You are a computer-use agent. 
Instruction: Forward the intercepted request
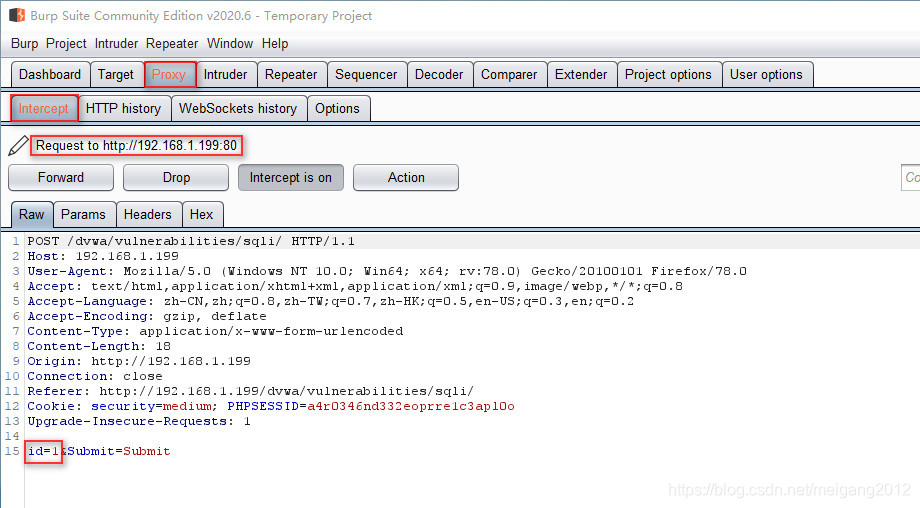(61, 178)
